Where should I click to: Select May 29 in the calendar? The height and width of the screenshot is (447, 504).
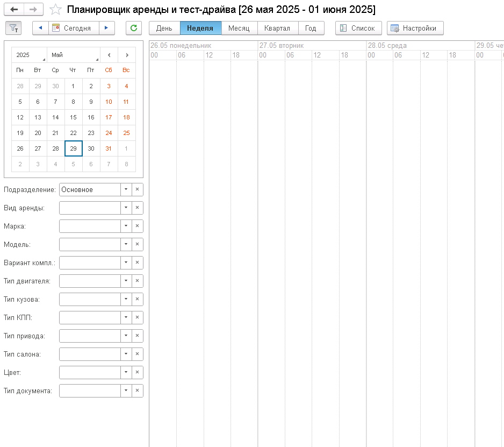click(x=73, y=148)
